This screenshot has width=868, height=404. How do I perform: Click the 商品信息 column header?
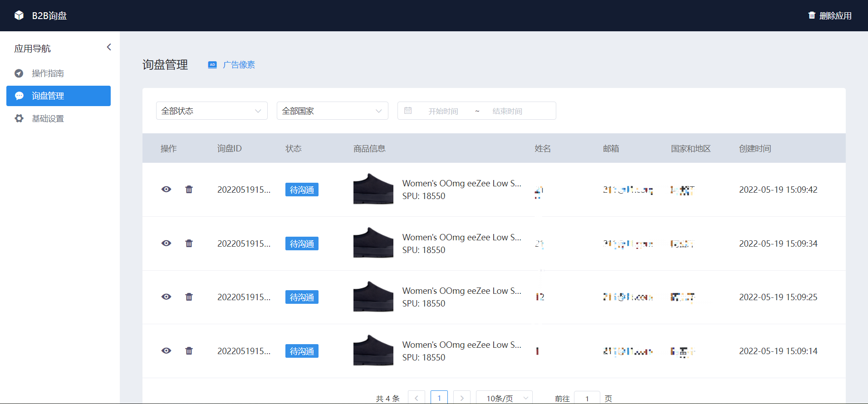[369, 148]
